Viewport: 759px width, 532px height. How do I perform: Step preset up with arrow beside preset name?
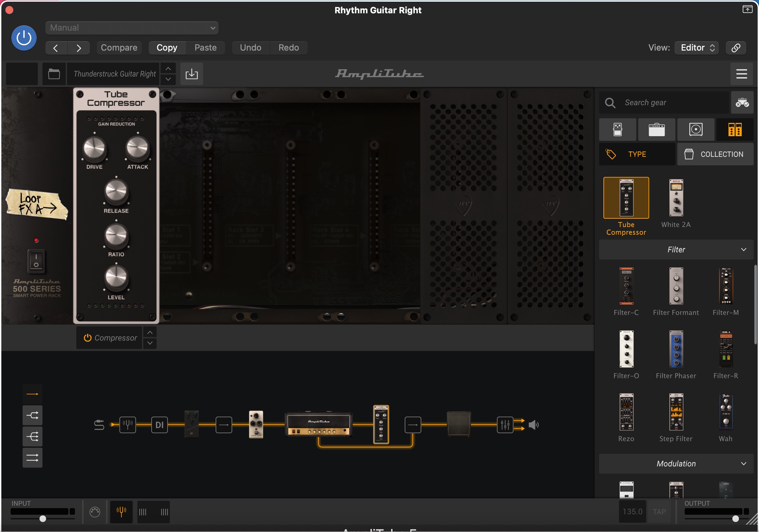coord(168,69)
